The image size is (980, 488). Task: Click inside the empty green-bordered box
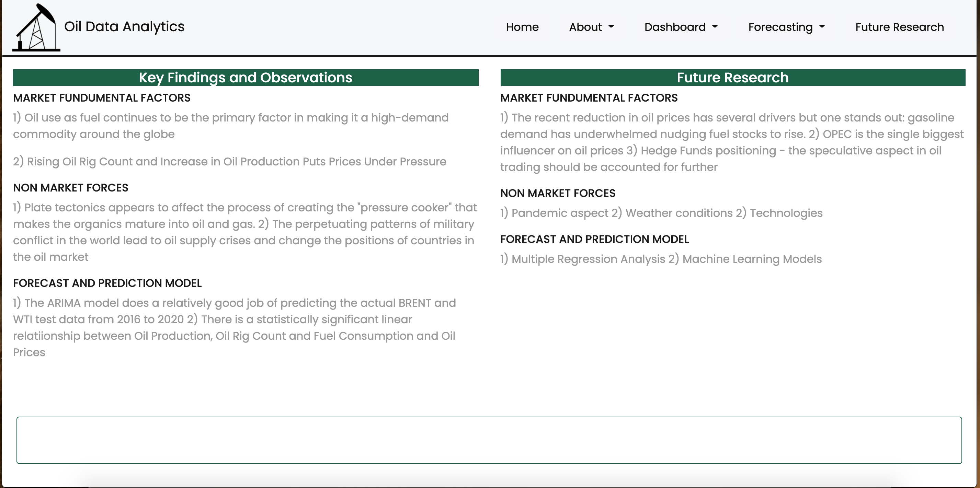point(489,440)
